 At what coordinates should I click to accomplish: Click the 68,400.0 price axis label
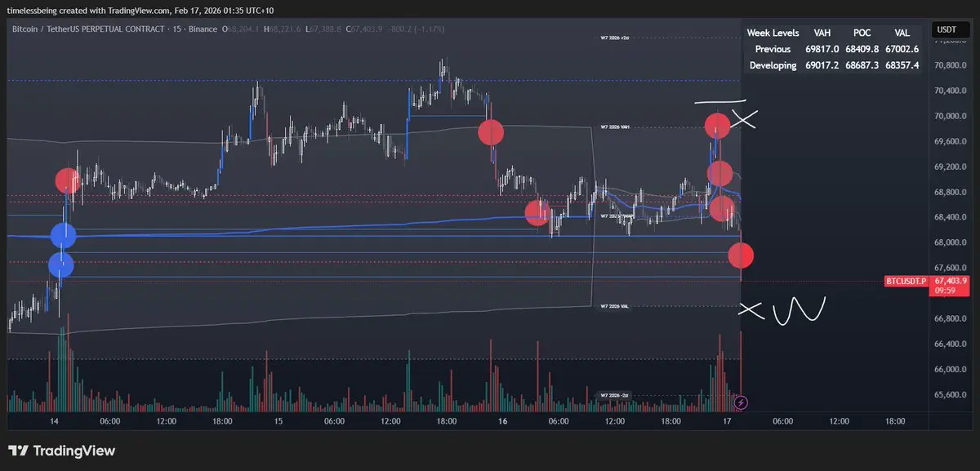[951, 217]
